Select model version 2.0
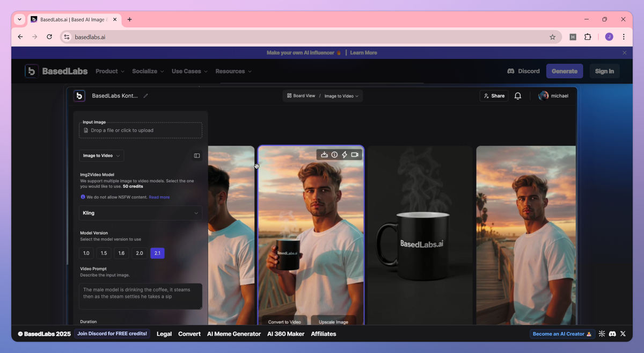644x353 pixels. (x=140, y=253)
